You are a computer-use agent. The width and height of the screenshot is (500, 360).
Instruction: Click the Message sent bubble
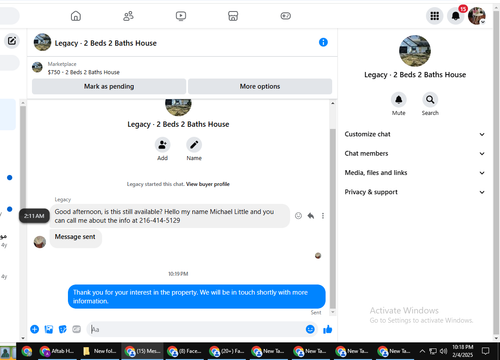tap(75, 237)
